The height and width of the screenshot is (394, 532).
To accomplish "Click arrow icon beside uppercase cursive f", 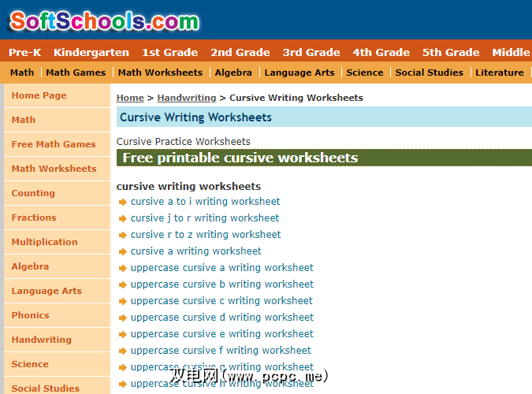I will pyautogui.click(x=122, y=351).
